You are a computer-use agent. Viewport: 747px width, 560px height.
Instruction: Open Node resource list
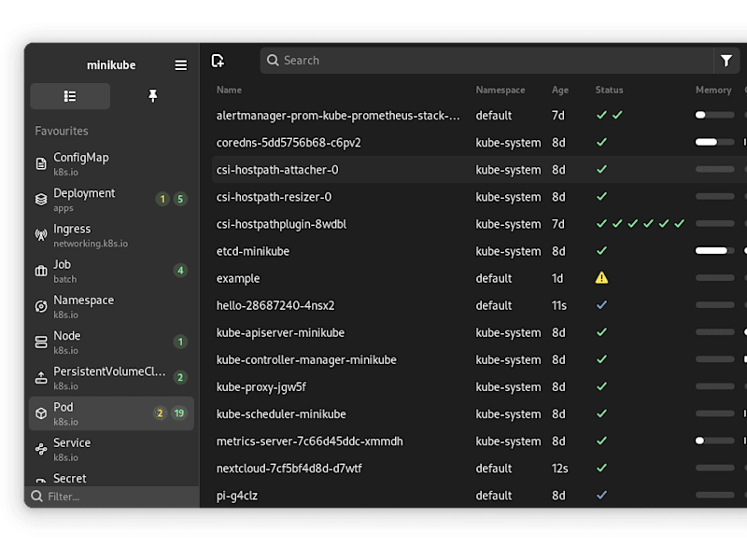pyautogui.click(x=111, y=343)
